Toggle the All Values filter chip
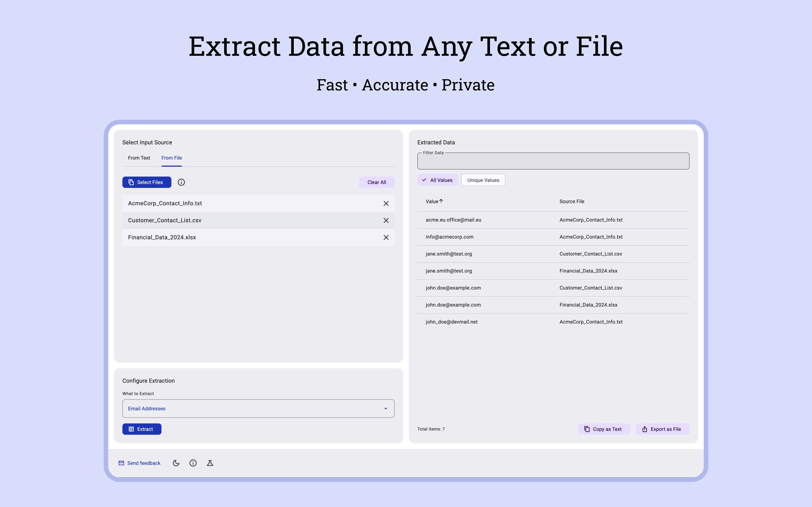812x507 pixels. click(x=438, y=180)
